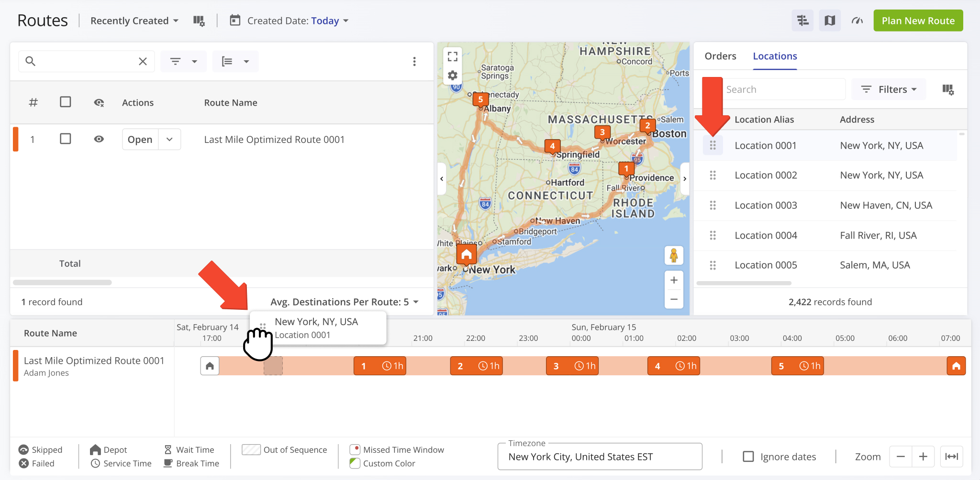Select the pedestrian street view icon on map
The width and height of the screenshot is (980, 480).
tap(674, 255)
